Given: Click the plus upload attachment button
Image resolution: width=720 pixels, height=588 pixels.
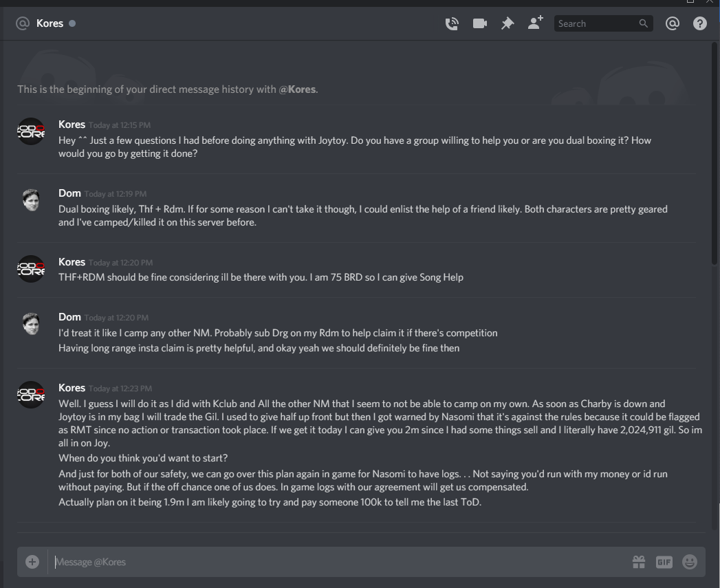Looking at the screenshot, I should pyautogui.click(x=32, y=562).
